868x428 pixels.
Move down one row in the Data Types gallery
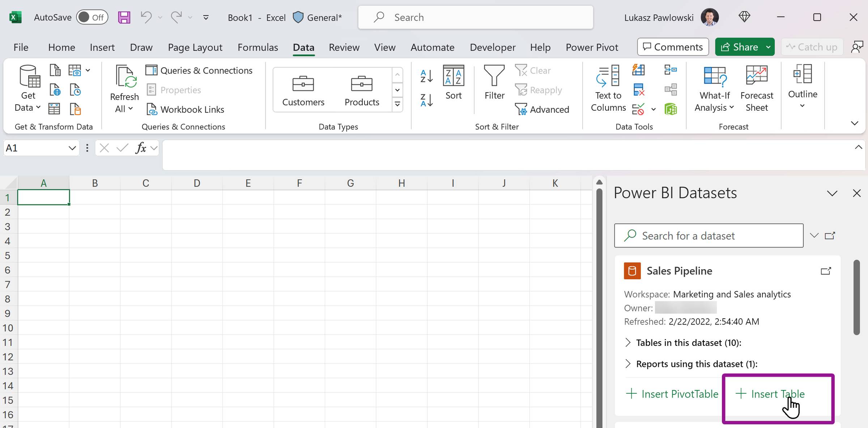tap(397, 90)
